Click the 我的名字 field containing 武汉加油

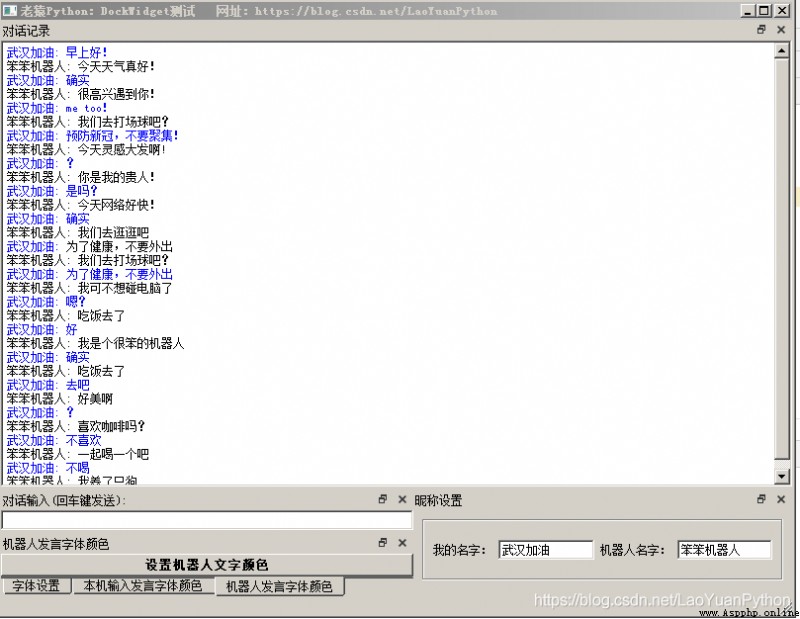click(x=545, y=550)
